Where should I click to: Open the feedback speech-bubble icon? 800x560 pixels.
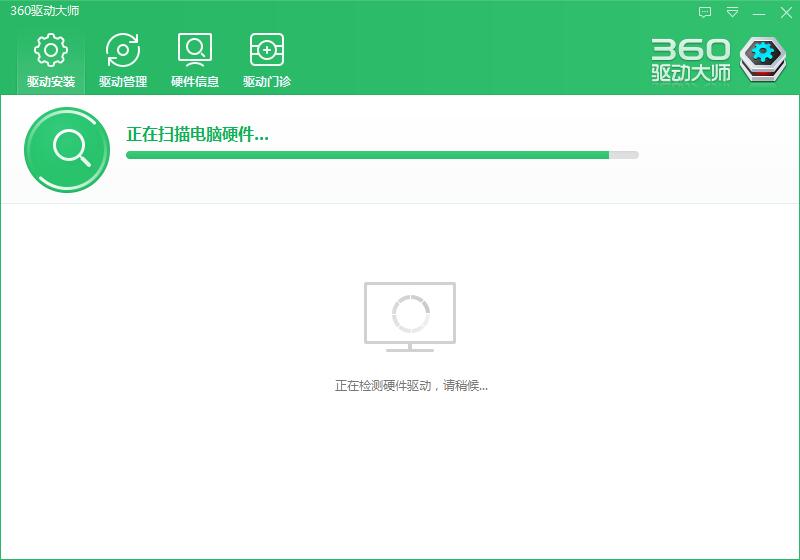(x=705, y=13)
